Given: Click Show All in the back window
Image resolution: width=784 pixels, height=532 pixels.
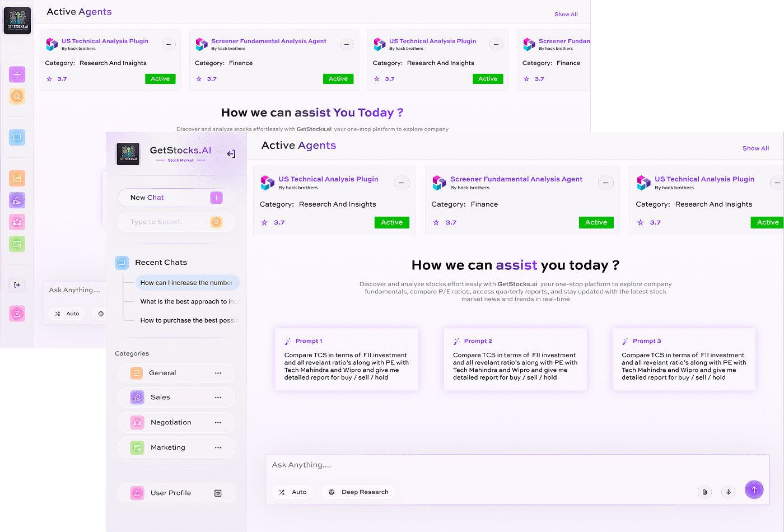Looking at the screenshot, I should [566, 15].
